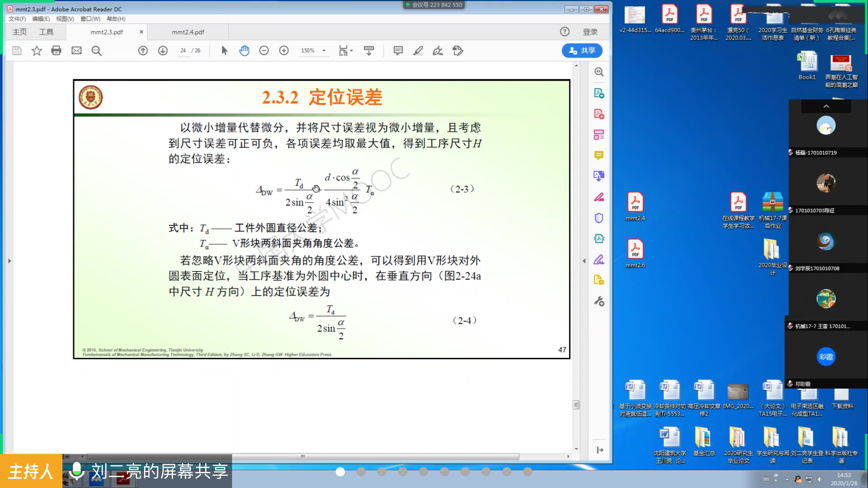868x488 pixels.
Task: Open Book1 Excel file on desktop
Action: 807,66
